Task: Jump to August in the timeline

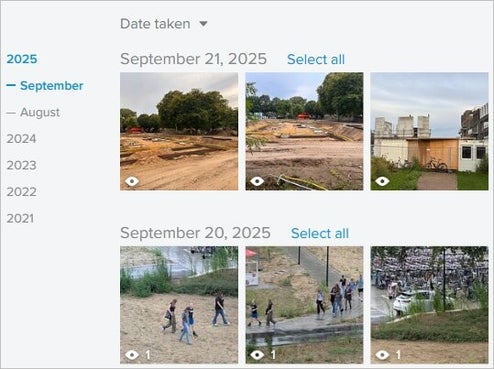Action: tap(40, 112)
